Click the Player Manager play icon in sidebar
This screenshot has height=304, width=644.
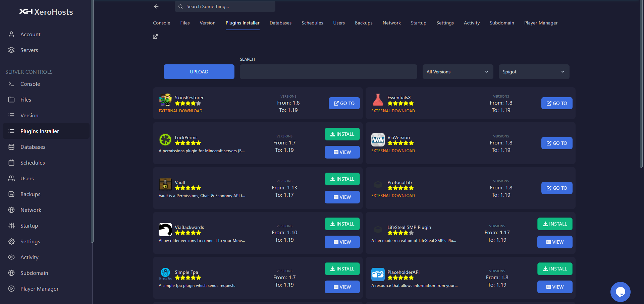click(11, 289)
